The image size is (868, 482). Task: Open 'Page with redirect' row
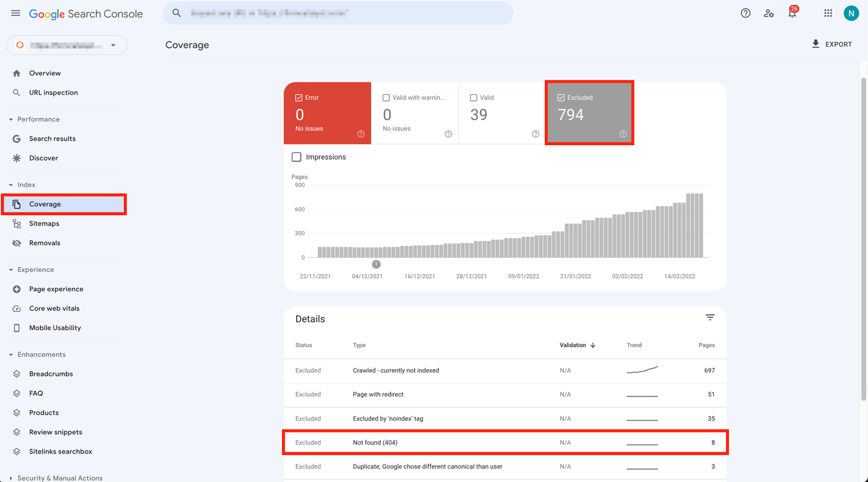tap(505, 395)
